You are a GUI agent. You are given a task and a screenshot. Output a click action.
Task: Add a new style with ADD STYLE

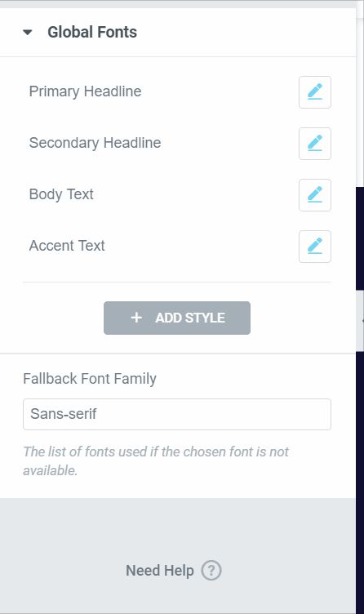177,318
